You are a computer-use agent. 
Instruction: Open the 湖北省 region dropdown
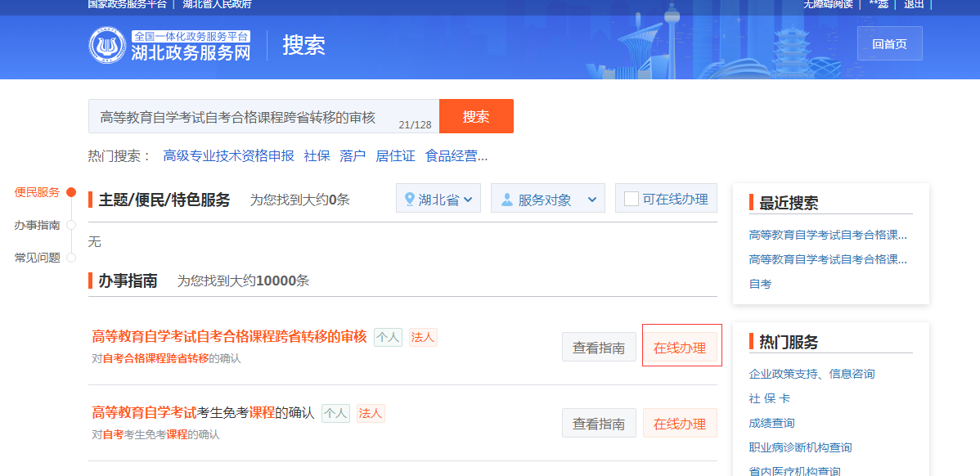pos(438,198)
